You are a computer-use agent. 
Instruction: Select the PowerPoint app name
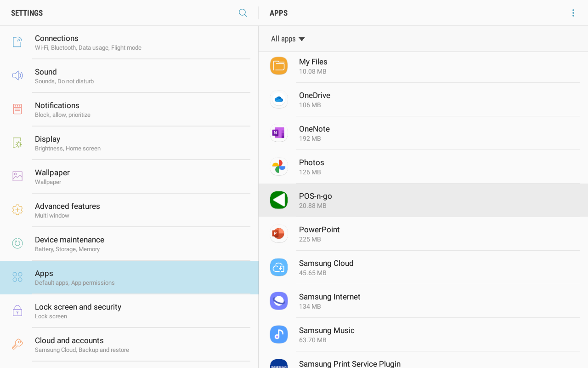(x=319, y=230)
